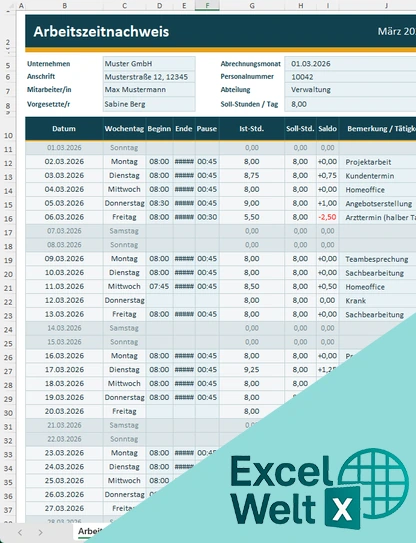The image size is (416, 543).
Task: Click Soll-Stunden / Tag value '8,00'
Action: click(350, 104)
